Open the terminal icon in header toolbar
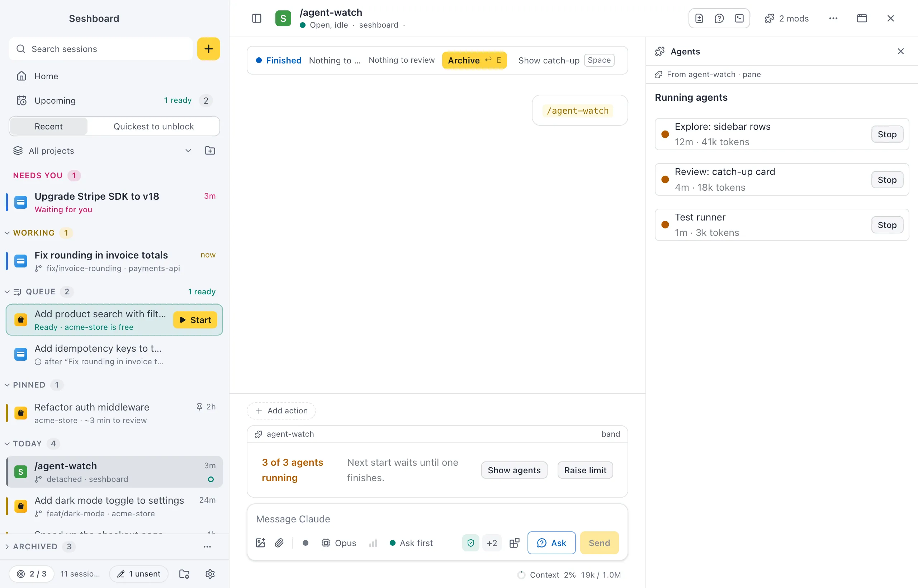The image size is (918, 588). click(x=739, y=18)
